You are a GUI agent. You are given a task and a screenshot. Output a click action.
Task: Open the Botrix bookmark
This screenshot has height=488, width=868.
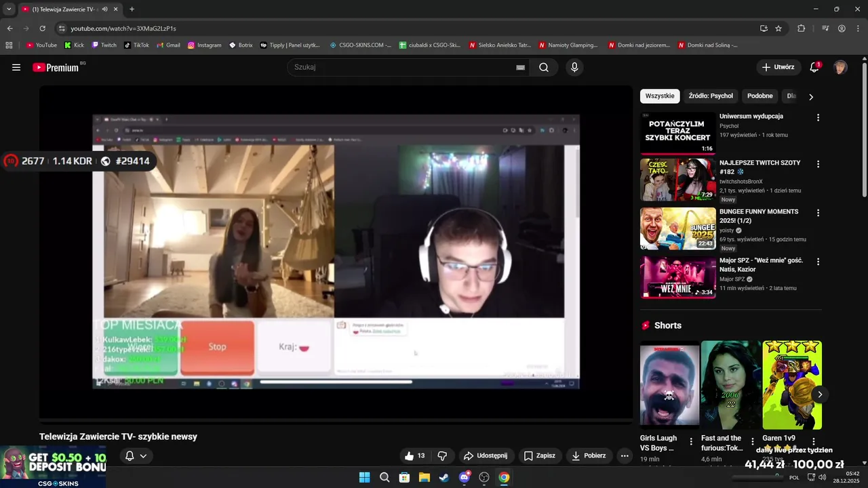241,45
